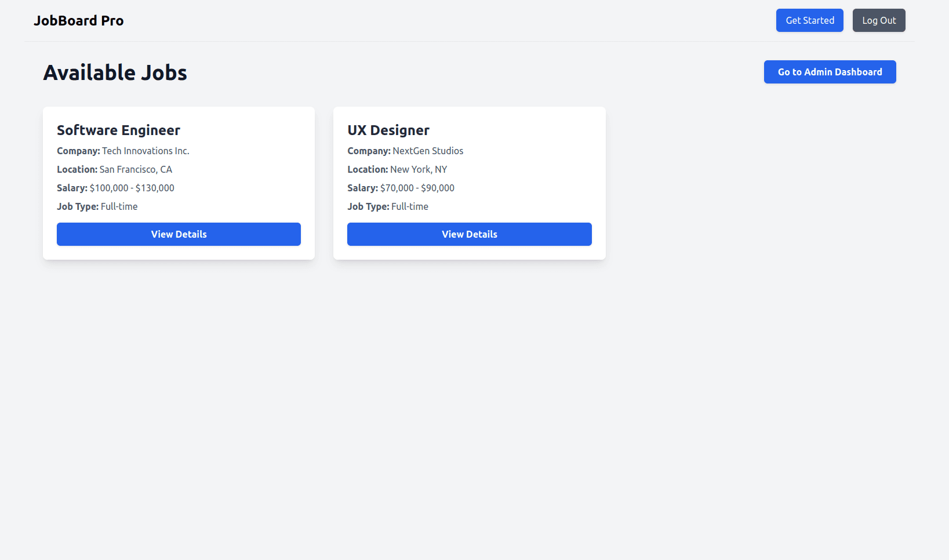View details for the UX Designer job
949x560 pixels.
469,234
